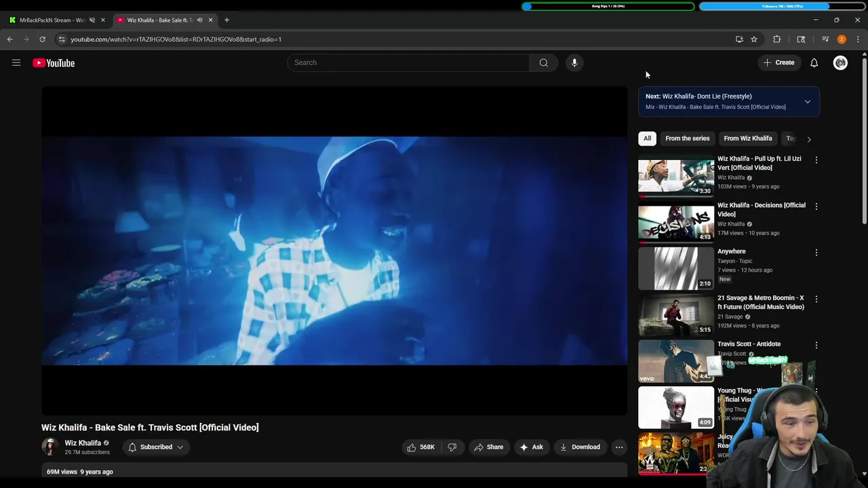
Task: Open the Subscribed dropdown chevron
Action: coord(180,447)
